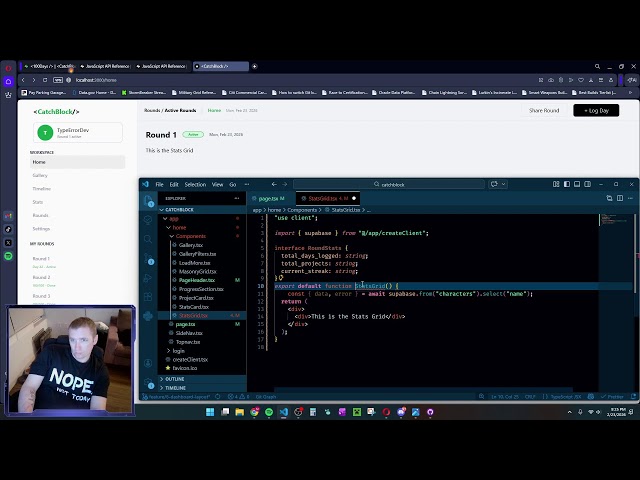Open a new browser tab
Viewport: 640px width, 480px height.
pyautogui.click(x=254, y=66)
